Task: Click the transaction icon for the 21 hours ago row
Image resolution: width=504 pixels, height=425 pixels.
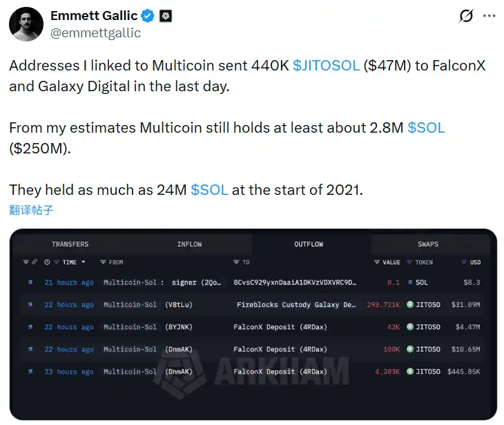Action: [30, 283]
